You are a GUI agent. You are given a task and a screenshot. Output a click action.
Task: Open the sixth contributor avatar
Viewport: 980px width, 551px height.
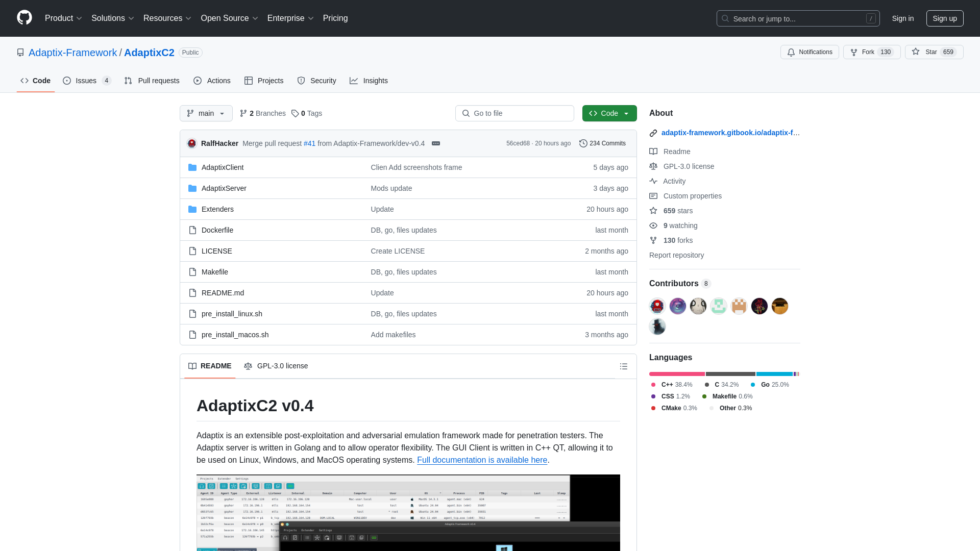tap(759, 306)
